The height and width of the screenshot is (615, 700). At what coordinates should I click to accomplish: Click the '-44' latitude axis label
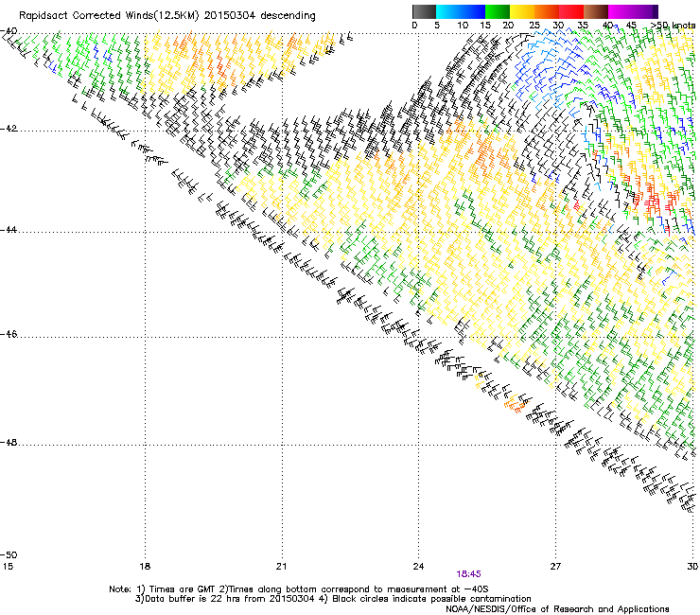click(x=9, y=230)
